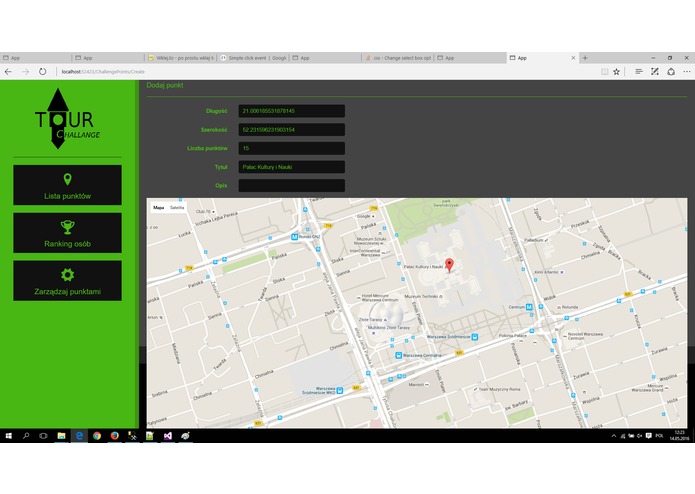This screenshot has height=494, width=695.
Task: Click the gear icon in sidebar
Action: pyautogui.click(x=67, y=275)
